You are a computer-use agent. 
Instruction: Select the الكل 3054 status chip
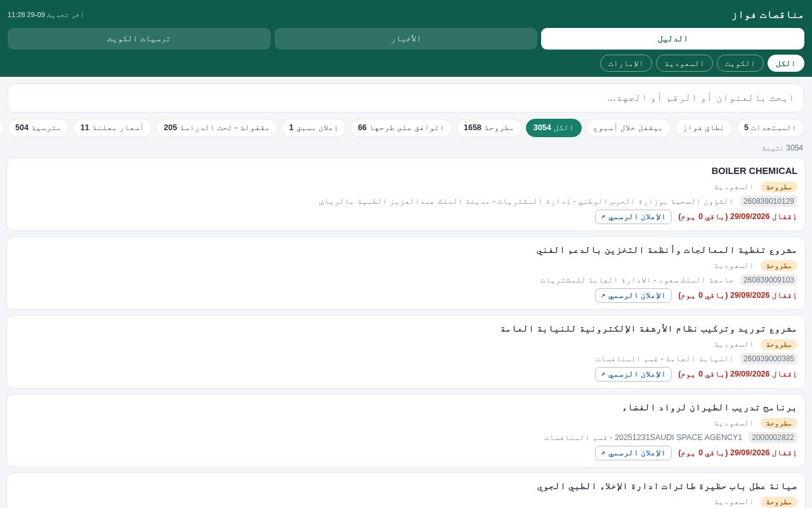click(x=554, y=128)
